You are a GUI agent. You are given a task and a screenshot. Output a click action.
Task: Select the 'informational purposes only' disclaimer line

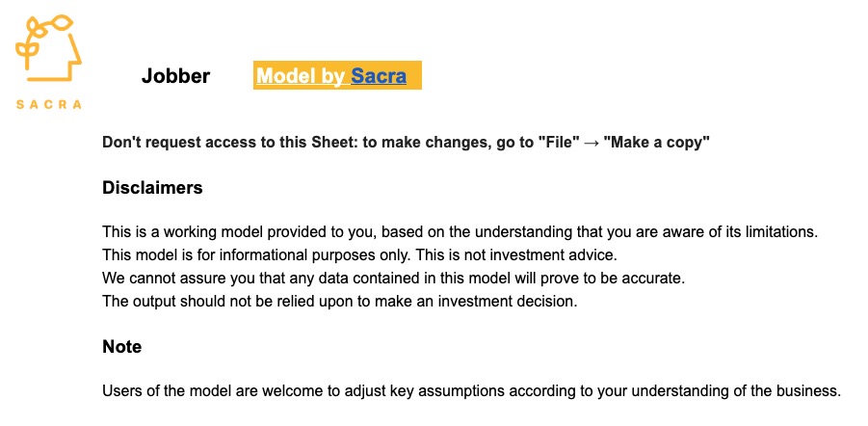click(x=359, y=255)
